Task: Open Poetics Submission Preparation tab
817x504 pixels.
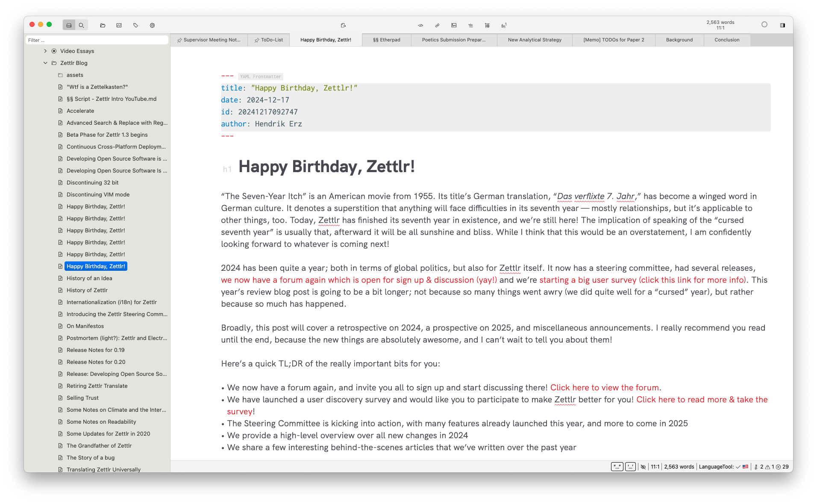Action: pos(453,40)
